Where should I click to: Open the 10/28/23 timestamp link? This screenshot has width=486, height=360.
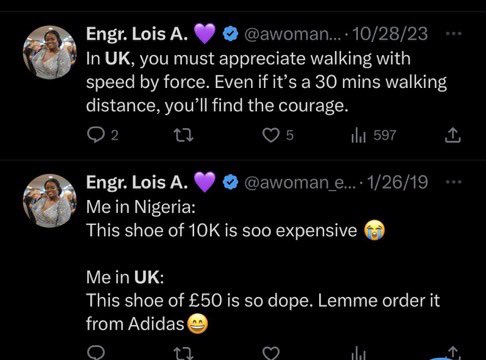(390, 34)
